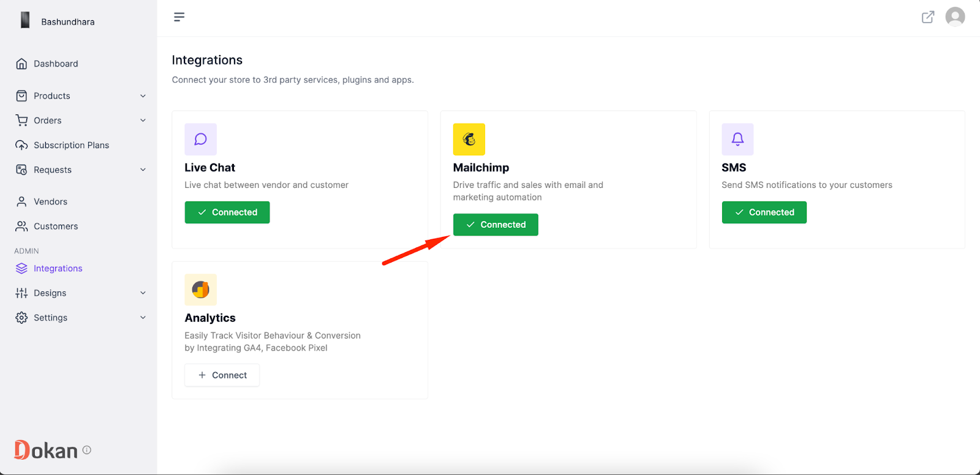
Task: Click the hamburger menu toggle icon
Action: 179,17
